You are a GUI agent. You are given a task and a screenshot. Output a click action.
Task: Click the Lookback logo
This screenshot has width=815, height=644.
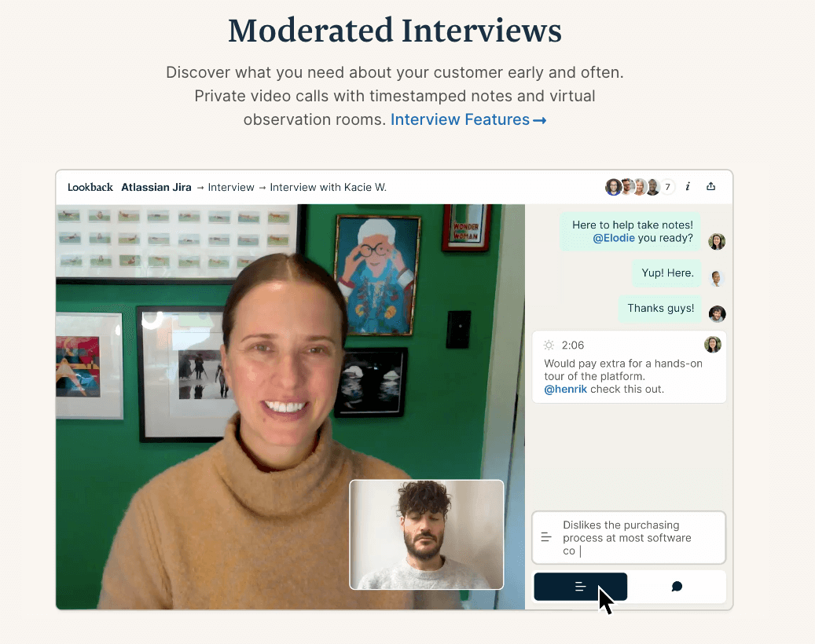tap(90, 187)
